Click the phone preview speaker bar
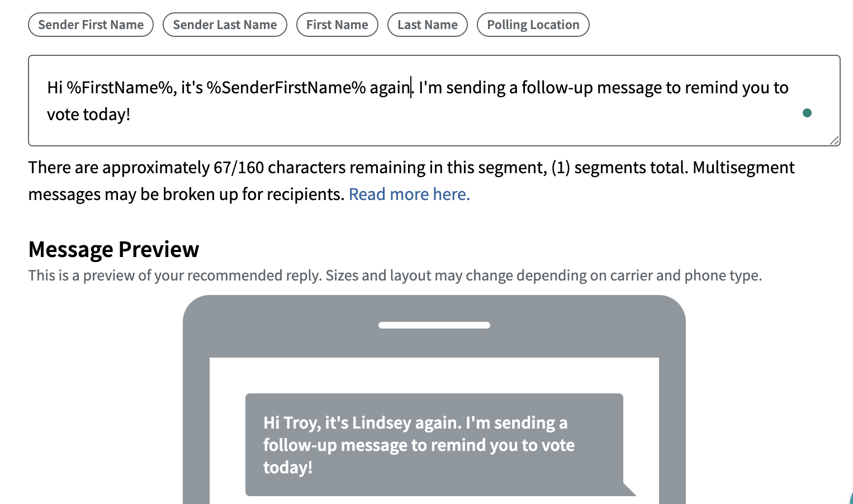 coord(434,325)
